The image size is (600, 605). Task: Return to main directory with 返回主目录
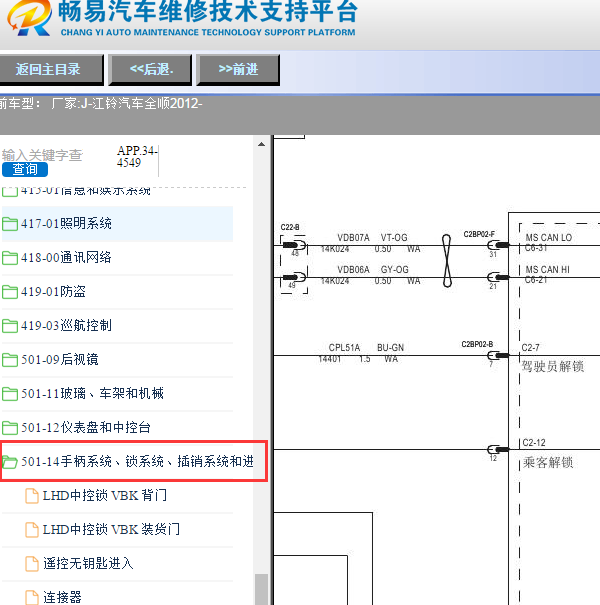[x=51, y=69]
